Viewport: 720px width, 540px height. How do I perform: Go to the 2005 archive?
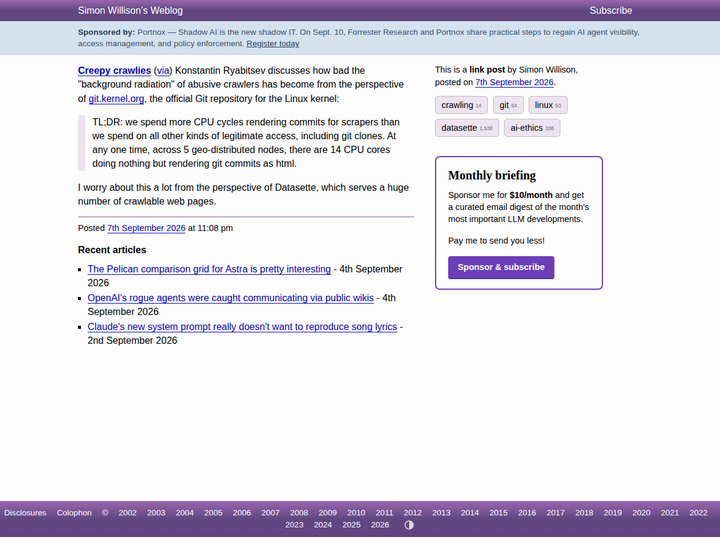(213, 513)
